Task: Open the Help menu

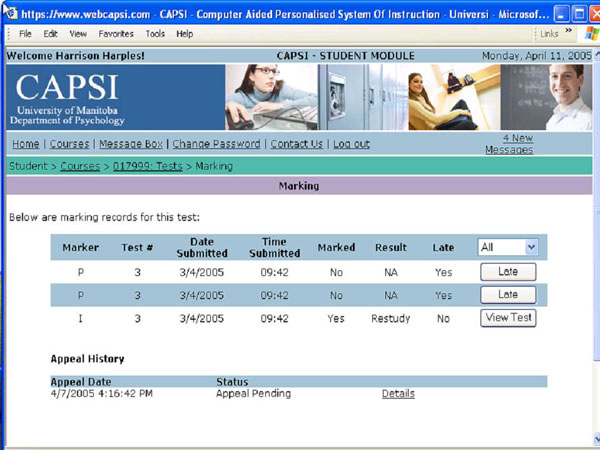Action: [184, 34]
